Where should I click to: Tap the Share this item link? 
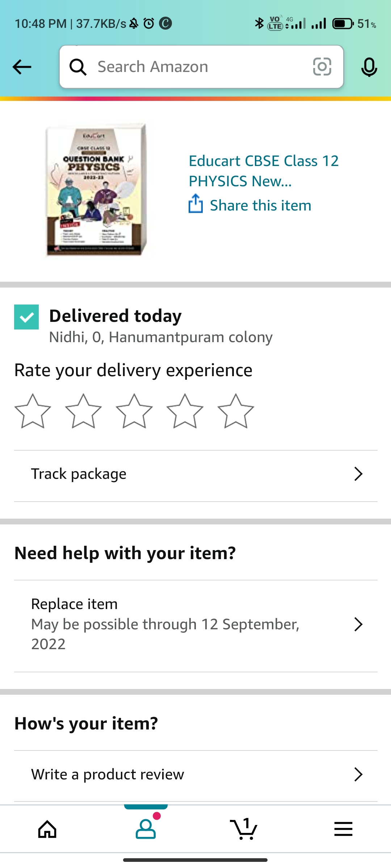[x=260, y=205]
